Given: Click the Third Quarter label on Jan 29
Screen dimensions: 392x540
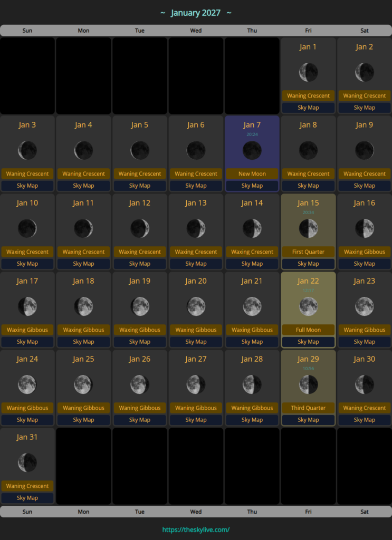Looking at the screenshot, I should click(x=308, y=408).
